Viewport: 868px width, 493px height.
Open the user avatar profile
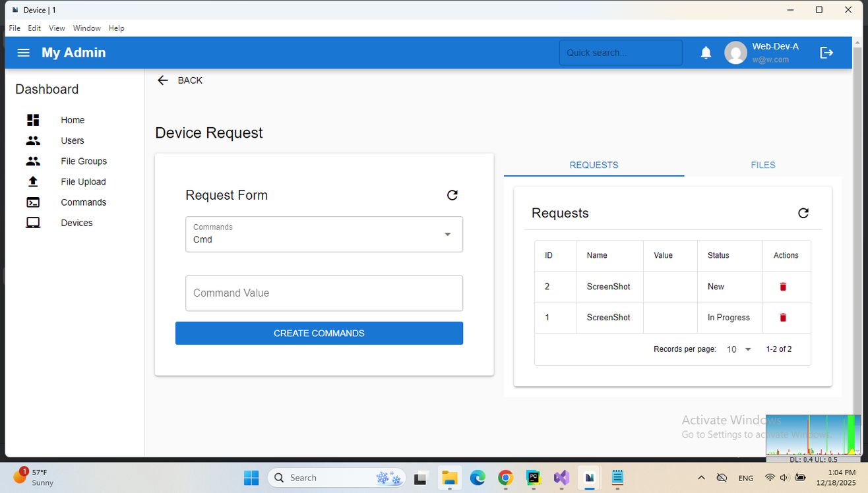click(x=735, y=53)
